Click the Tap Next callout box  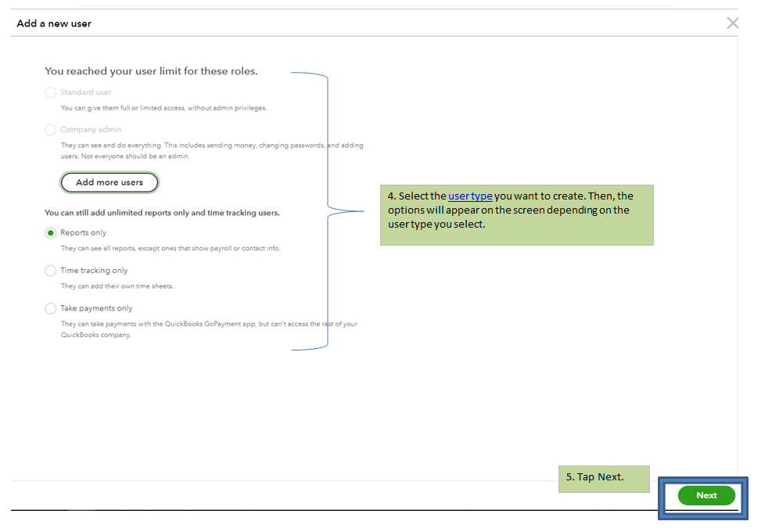(x=603, y=479)
